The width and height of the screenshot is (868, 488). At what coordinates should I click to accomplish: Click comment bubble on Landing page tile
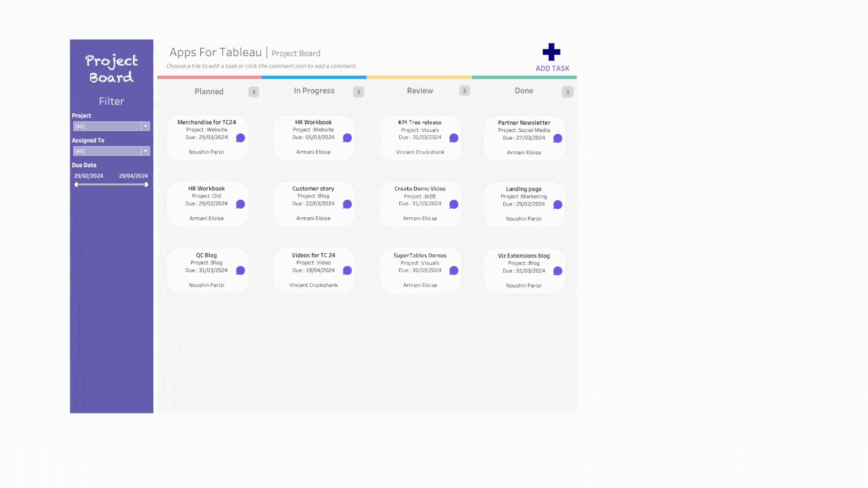[558, 205]
